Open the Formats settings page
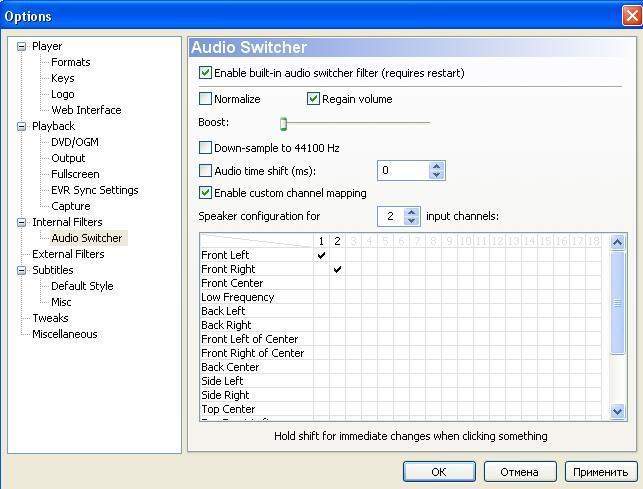 tap(71, 62)
